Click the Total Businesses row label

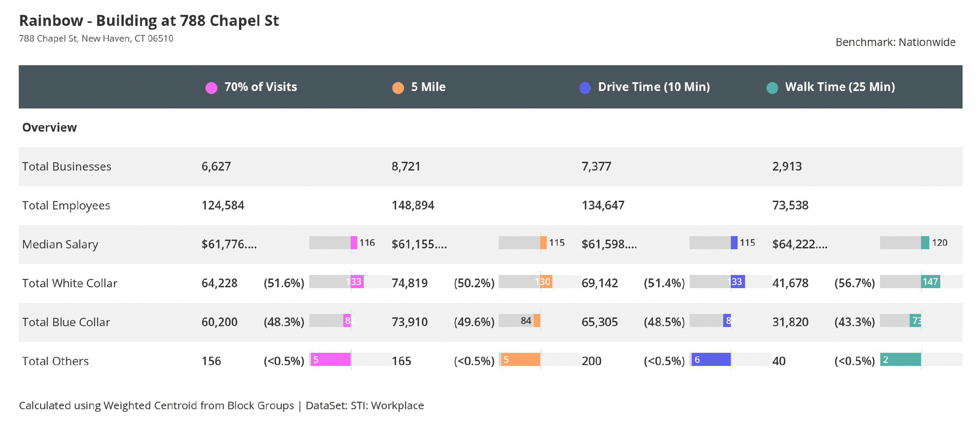(67, 167)
